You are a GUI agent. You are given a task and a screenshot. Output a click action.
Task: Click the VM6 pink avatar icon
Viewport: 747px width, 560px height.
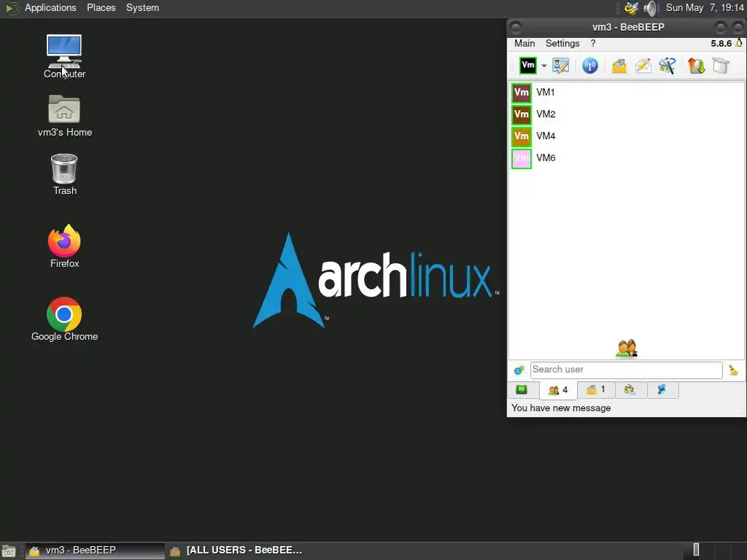(521, 158)
